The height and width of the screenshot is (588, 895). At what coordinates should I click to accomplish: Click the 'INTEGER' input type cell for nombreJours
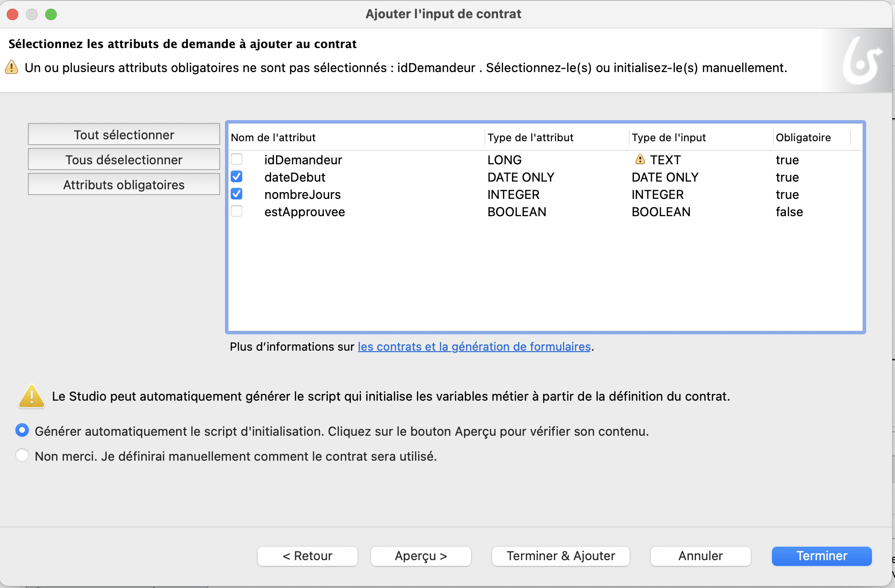[x=658, y=194]
